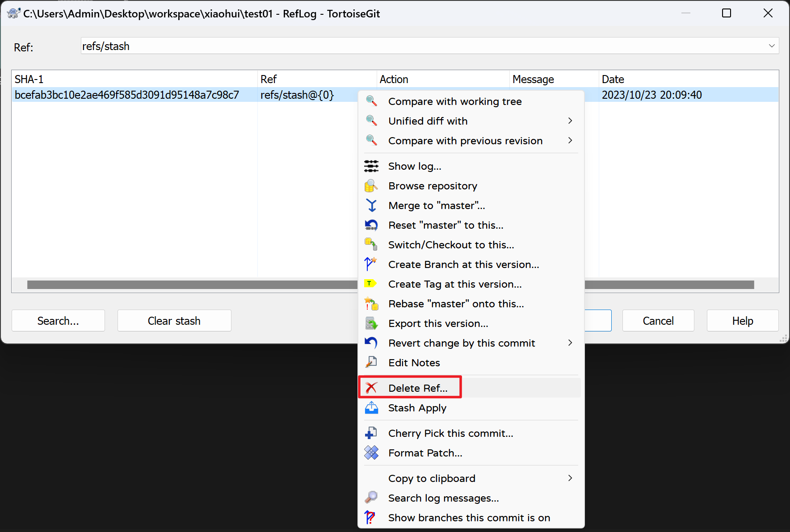Choose Reset "master" to this...

pos(471,225)
